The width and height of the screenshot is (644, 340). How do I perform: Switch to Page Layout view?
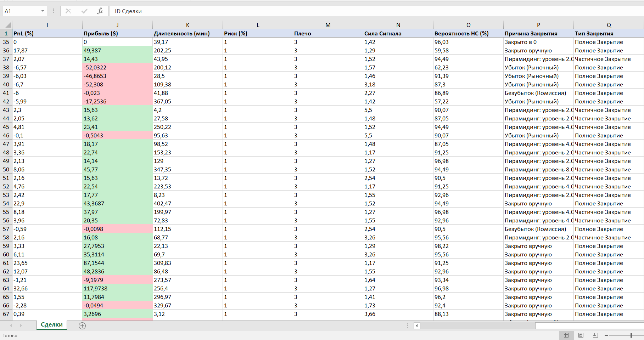click(581, 335)
